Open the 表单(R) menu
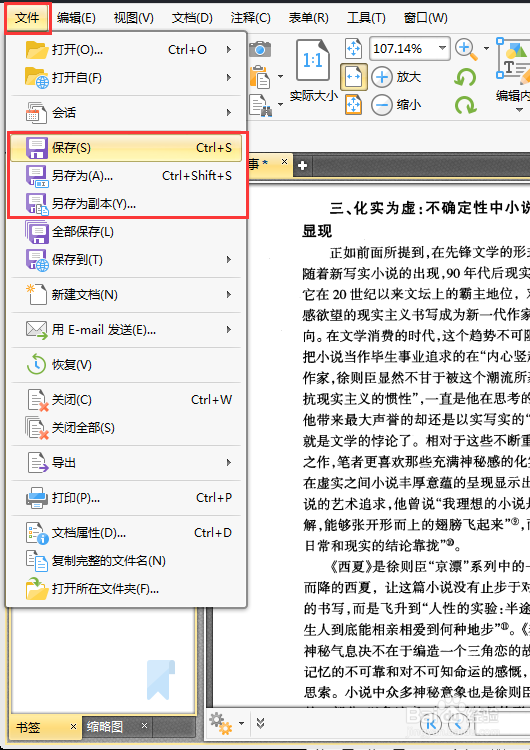This screenshot has height=750, width=530. pos(309,18)
